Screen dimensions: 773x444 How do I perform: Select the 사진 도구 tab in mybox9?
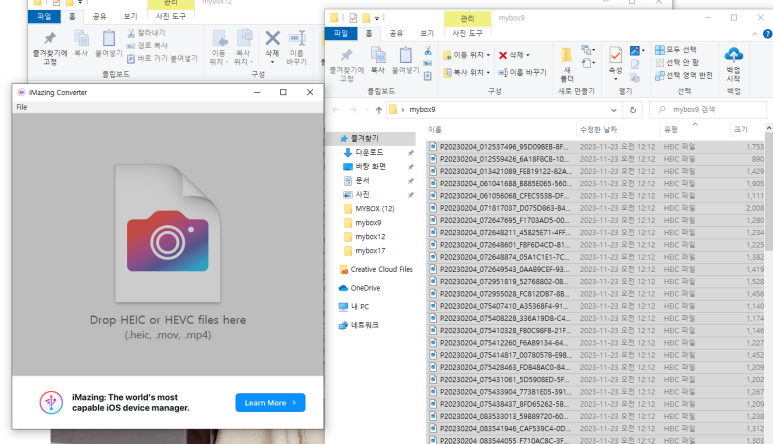pos(467,33)
